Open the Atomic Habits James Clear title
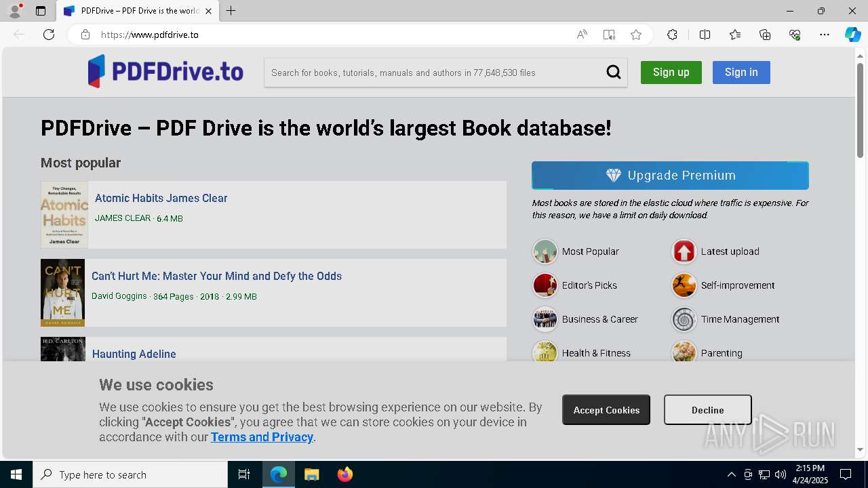Image resolution: width=868 pixels, height=488 pixels. click(161, 198)
